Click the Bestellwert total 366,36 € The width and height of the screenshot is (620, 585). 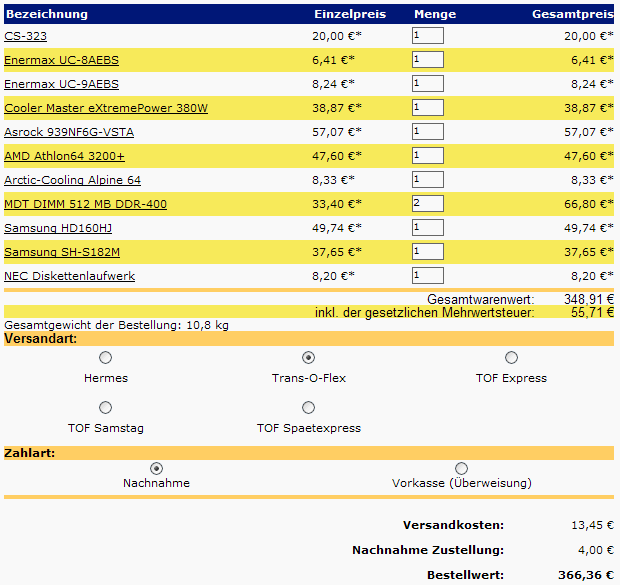click(586, 575)
